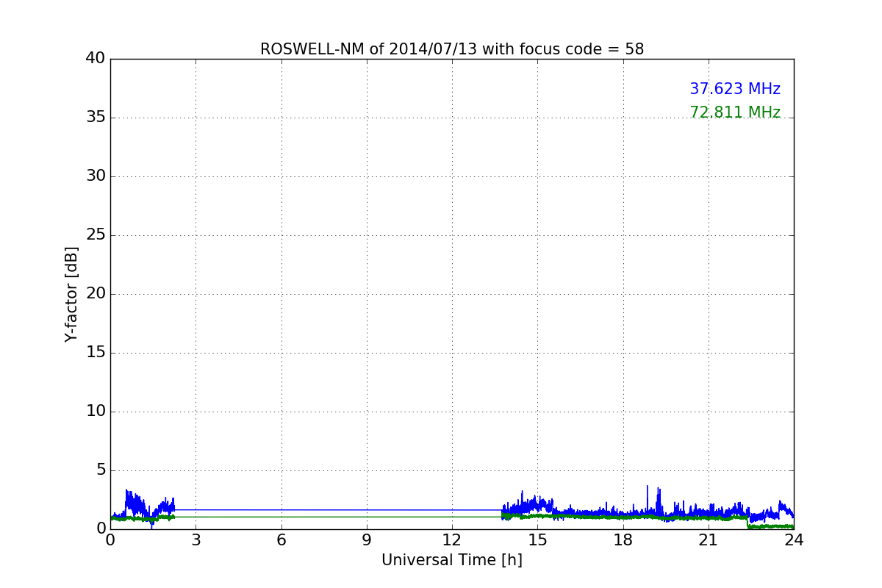Screen dimensions: 882x588
Task: Click x-axis tick label 9
Action: [x=367, y=539]
